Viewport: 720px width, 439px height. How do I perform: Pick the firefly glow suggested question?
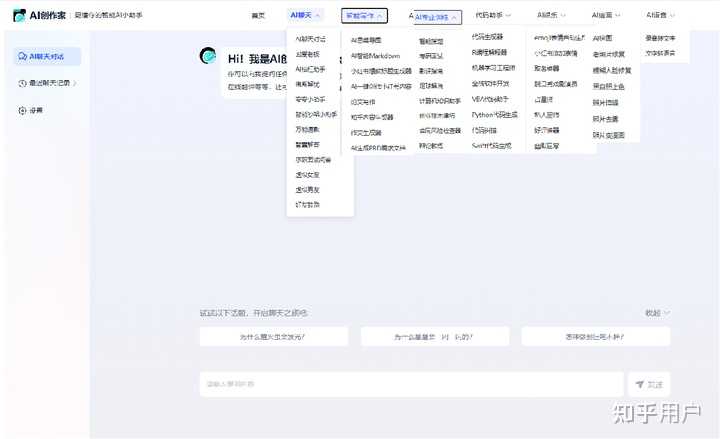click(x=274, y=337)
